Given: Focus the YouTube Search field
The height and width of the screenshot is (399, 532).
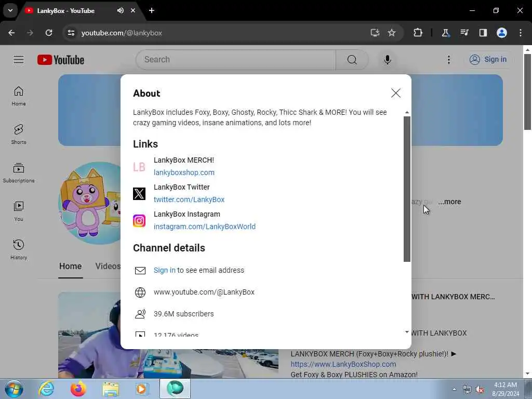Looking at the screenshot, I should click(235, 60).
